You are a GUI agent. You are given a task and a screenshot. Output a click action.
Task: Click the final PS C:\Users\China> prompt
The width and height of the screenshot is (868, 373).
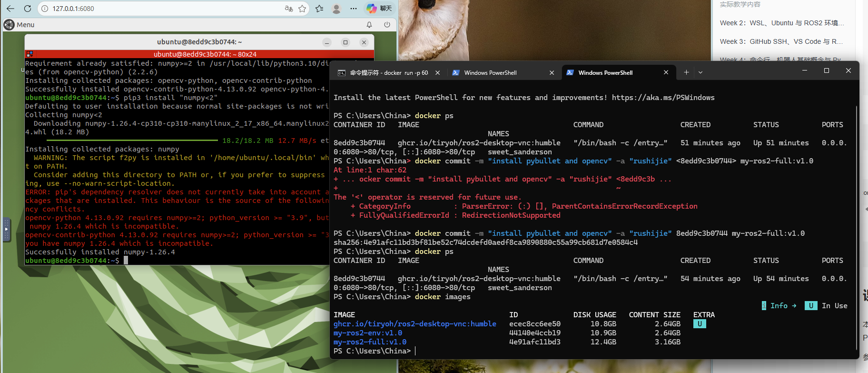[372, 351]
